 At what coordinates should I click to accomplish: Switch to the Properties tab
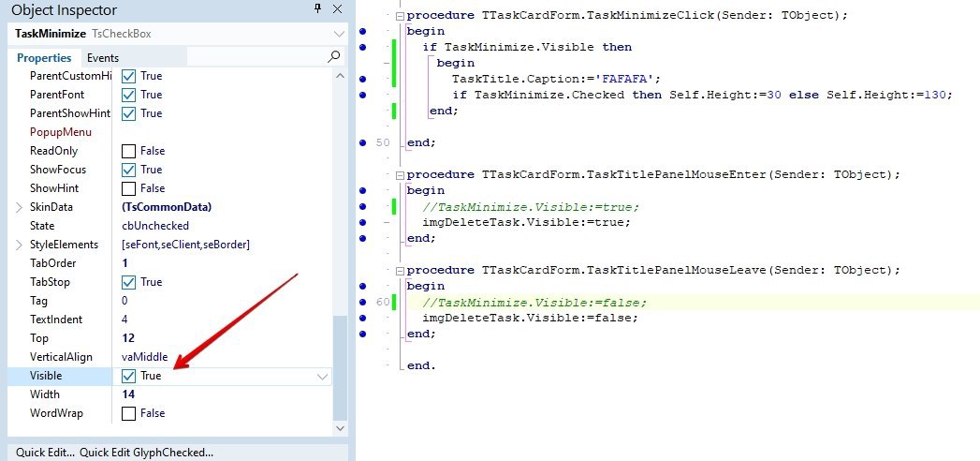[44, 58]
